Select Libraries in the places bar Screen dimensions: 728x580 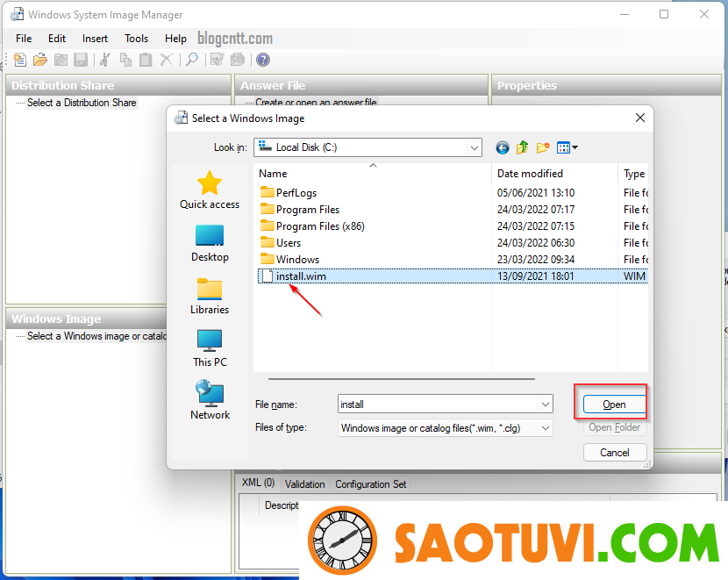tap(210, 297)
